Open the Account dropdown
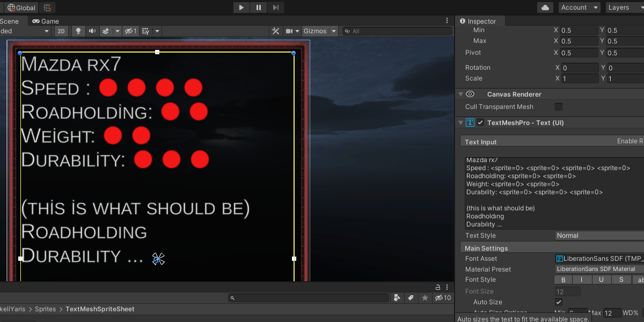 click(580, 8)
